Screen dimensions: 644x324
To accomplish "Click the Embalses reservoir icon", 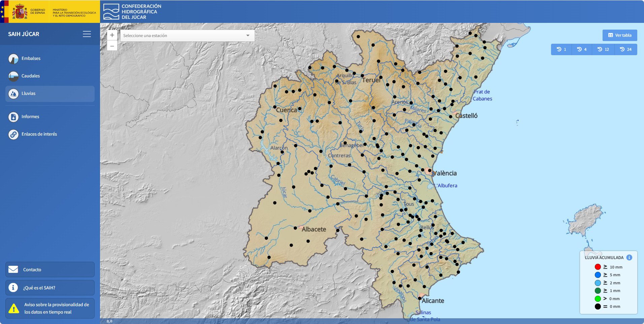I will point(13,59).
